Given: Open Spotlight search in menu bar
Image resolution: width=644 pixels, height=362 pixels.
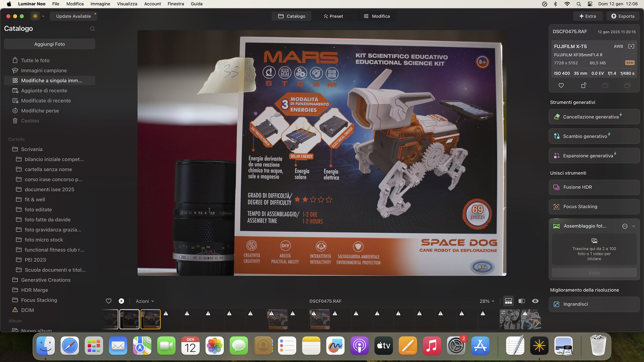Looking at the screenshot, I should tap(579, 4).
